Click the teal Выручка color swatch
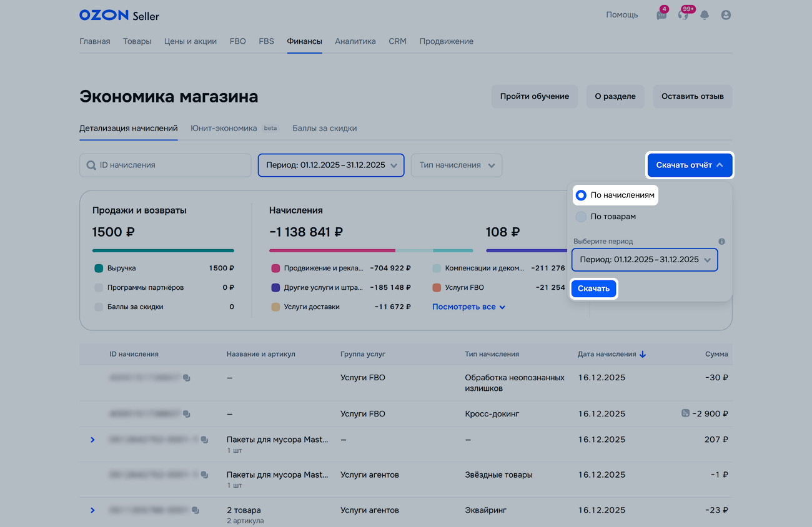812x527 pixels. [x=99, y=268]
